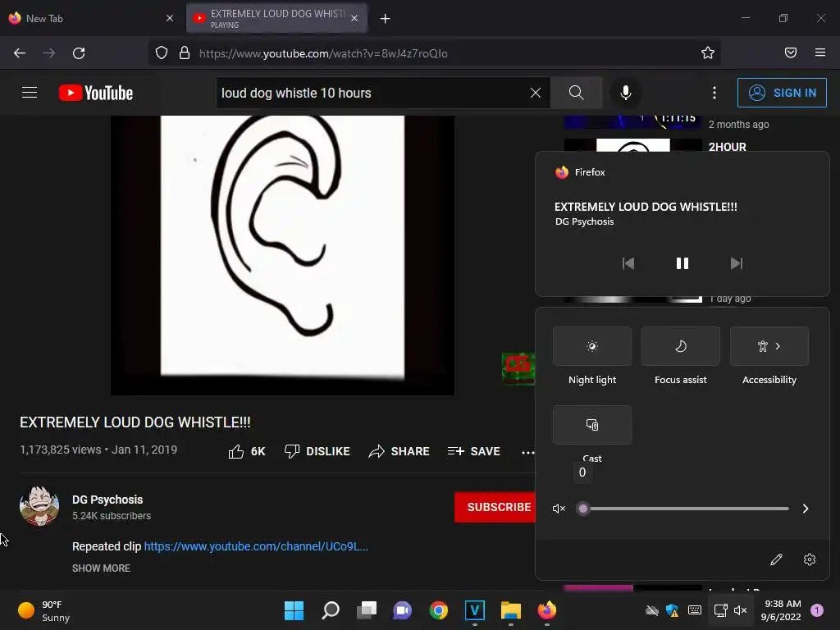
Task: Dislike the dog whistle video
Action: (x=317, y=452)
